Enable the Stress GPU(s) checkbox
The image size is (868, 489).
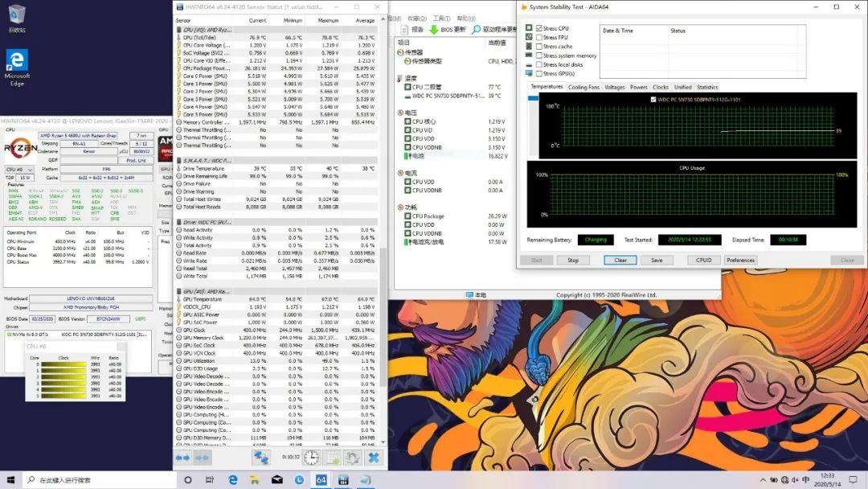538,73
